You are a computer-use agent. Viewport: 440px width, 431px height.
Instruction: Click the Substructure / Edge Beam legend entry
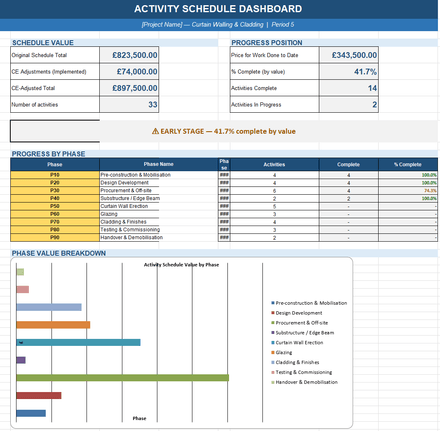[x=302, y=333]
